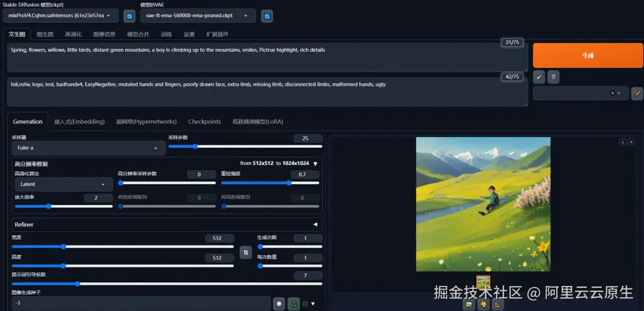The height and width of the screenshot is (311, 644).
Task: Click the 图像生成种子 seed input field
Action: click(x=141, y=304)
